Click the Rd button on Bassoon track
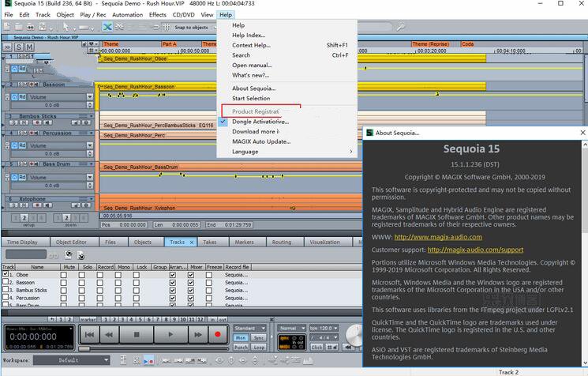Viewport: 588px width, 376px height. tap(23, 97)
